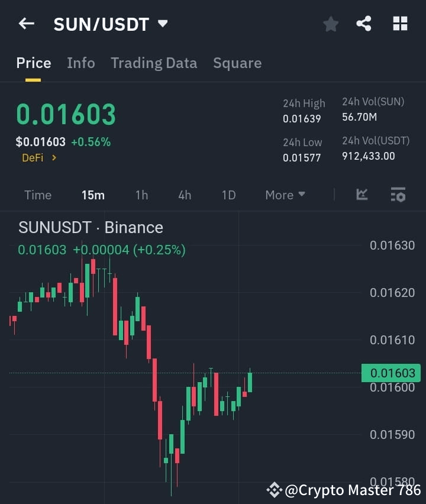Viewport: 426px width, 504px height.
Task: Tap the current price label 0.01603 on chart
Action: click(x=391, y=373)
